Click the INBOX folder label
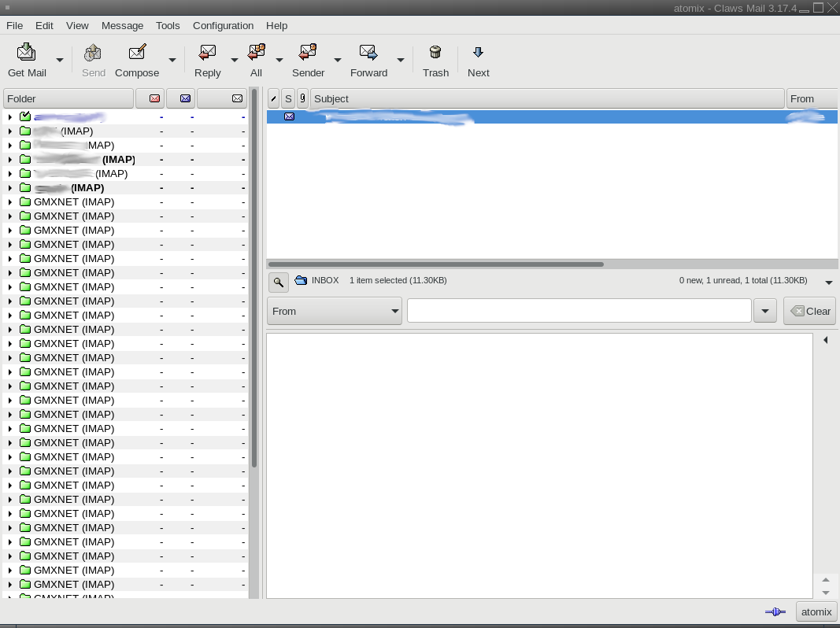 click(325, 280)
